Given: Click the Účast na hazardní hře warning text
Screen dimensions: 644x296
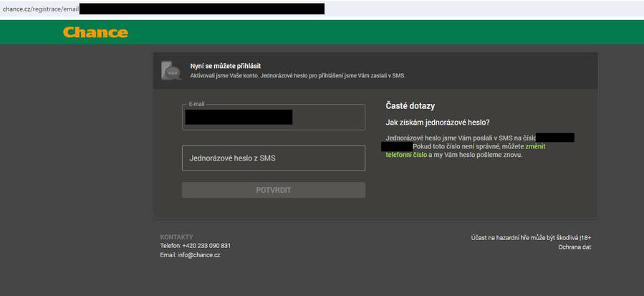Looking at the screenshot, I should click(x=531, y=238).
